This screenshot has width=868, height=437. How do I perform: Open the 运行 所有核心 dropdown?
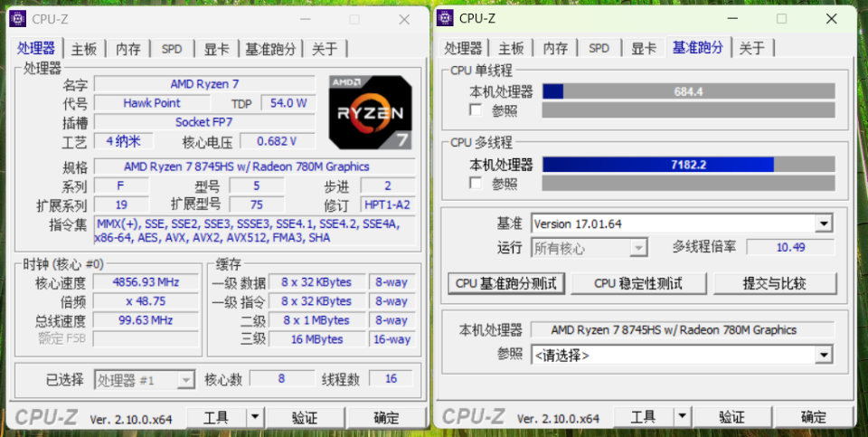[x=639, y=248]
